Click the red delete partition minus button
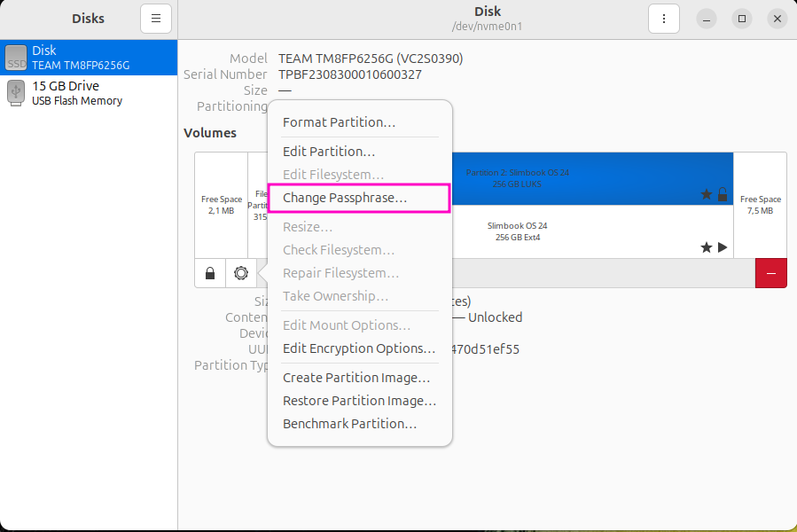 (x=770, y=274)
